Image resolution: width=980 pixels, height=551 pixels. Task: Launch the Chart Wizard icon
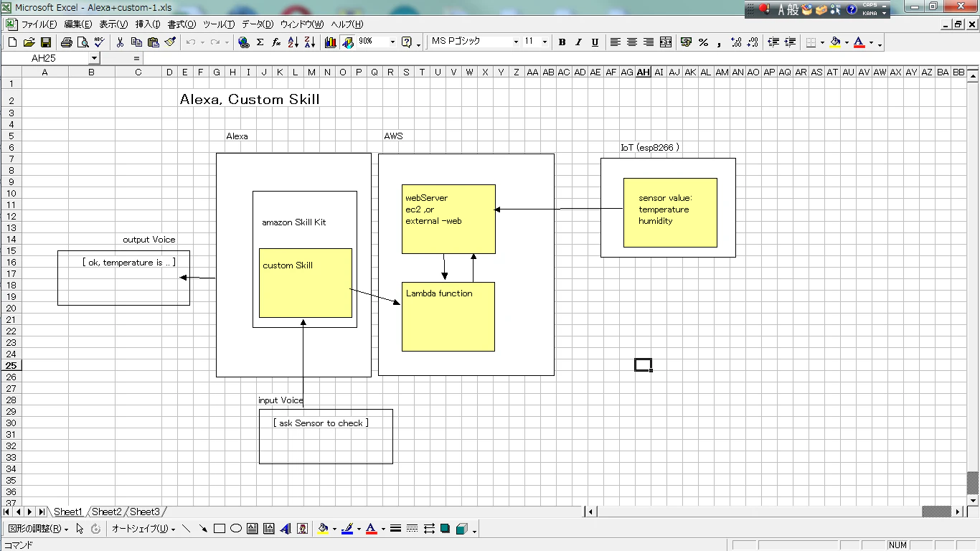(x=331, y=42)
